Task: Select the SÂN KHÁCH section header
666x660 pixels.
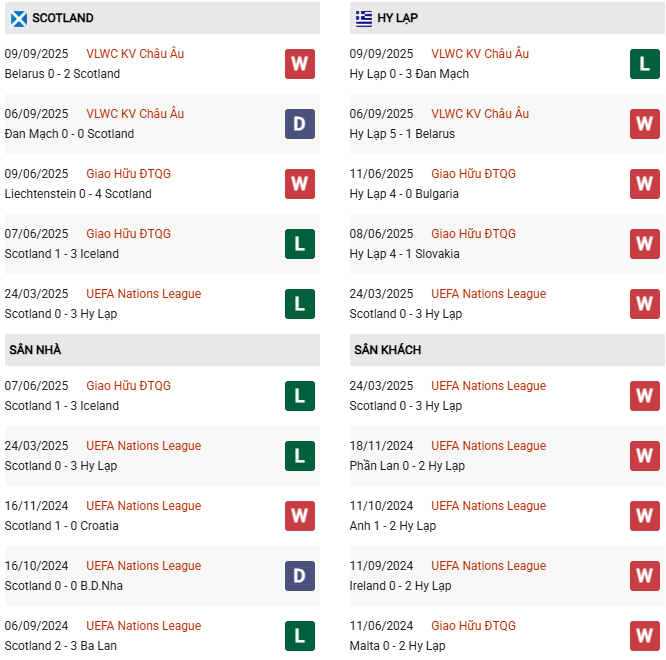Action: click(x=387, y=350)
